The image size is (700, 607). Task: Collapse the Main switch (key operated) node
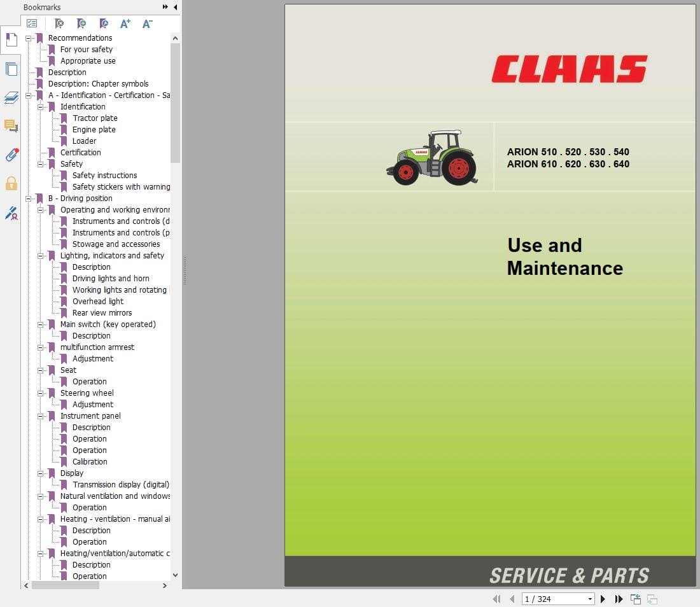pyautogui.click(x=41, y=325)
